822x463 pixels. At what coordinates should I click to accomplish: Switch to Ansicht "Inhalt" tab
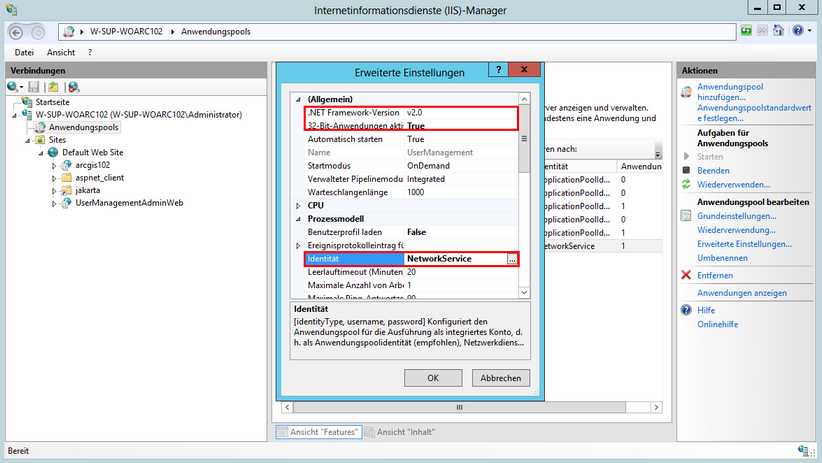pyautogui.click(x=401, y=432)
